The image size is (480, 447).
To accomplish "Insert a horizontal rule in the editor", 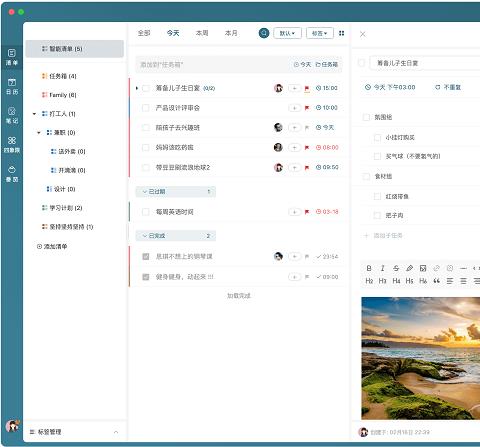I will pyautogui.click(x=463, y=268).
